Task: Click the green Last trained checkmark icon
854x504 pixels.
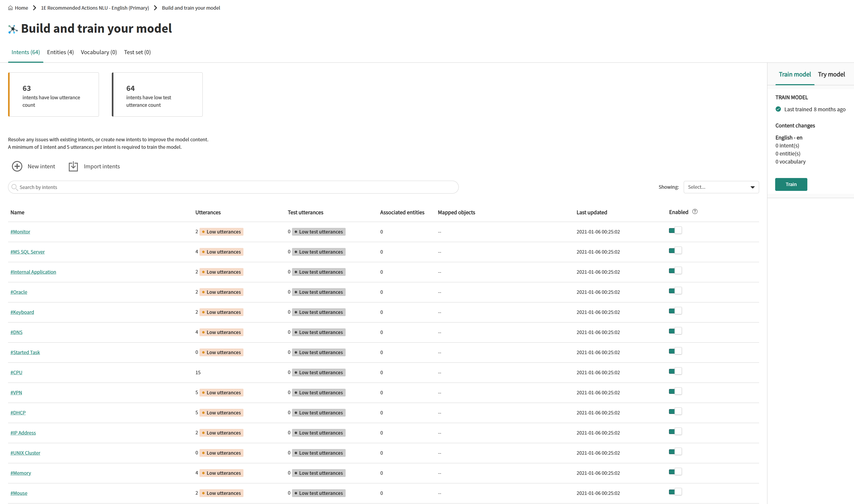Action: [x=778, y=109]
